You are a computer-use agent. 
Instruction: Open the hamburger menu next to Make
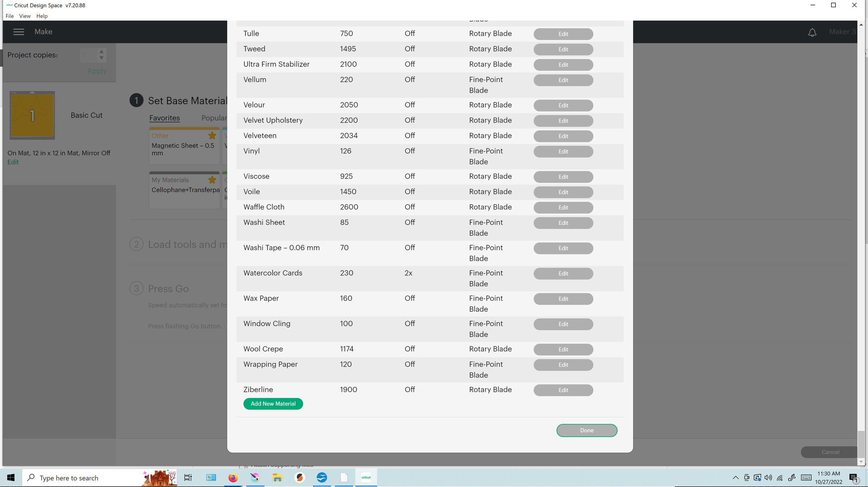pos(18,32)
